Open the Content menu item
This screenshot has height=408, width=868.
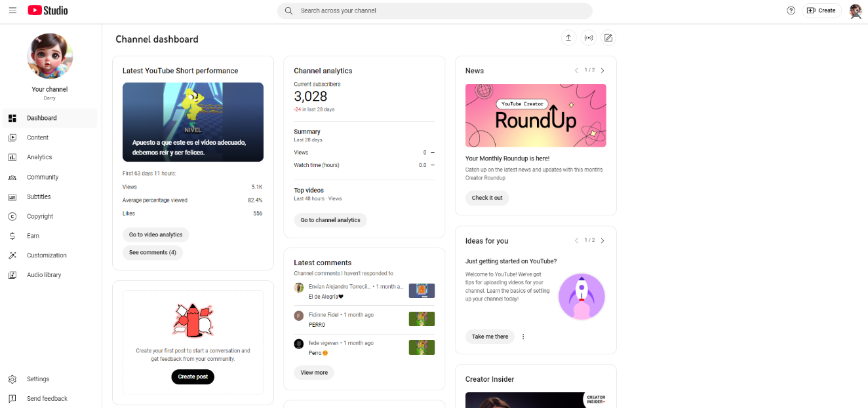(x=50, y=138)
